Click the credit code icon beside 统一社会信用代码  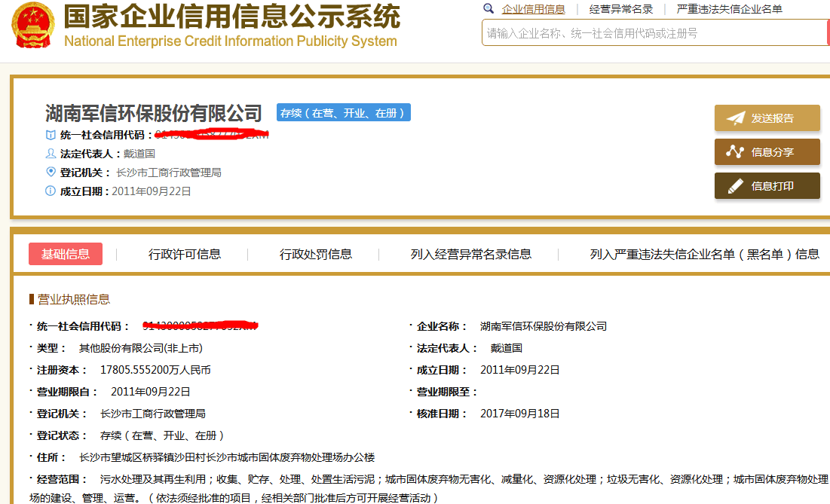51,135
